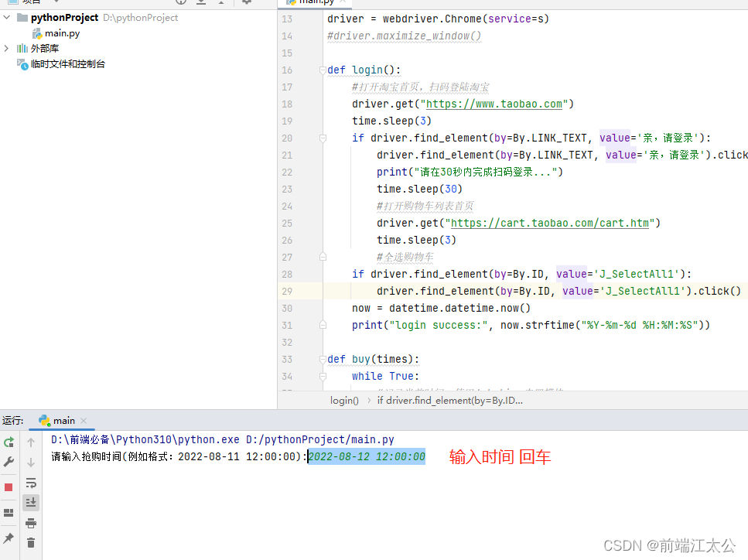This screenshot has width=748, height=560.
Task: Click 'login success:' string in print
Action: pyautogui.click(x=439, y=326)
